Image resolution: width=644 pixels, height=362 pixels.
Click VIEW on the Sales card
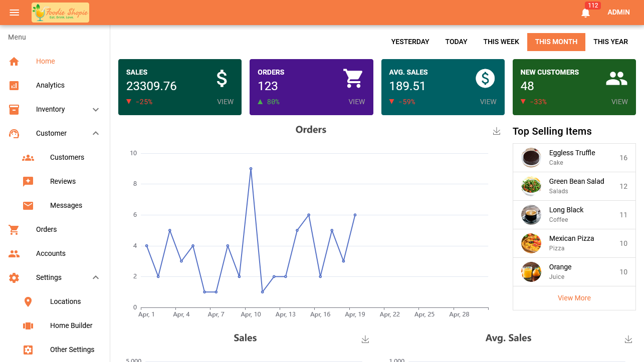[x=225, y=102]
